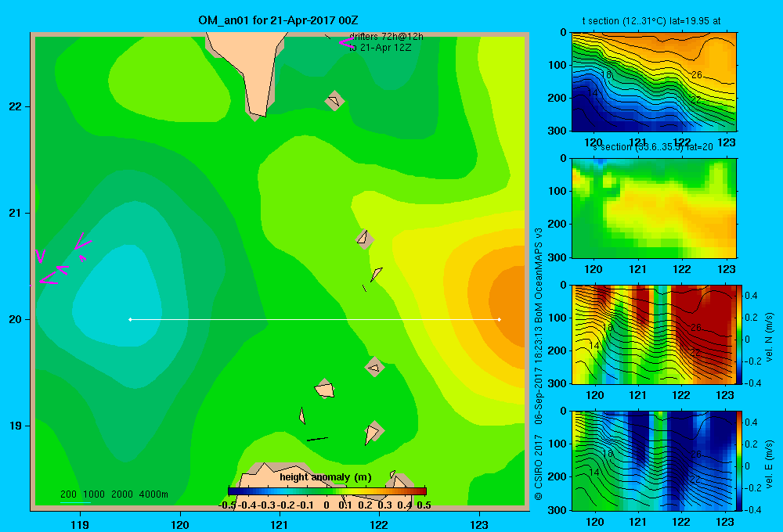Click the '14' isotherm label in the temperature section
783x532 pixels.
592,93
